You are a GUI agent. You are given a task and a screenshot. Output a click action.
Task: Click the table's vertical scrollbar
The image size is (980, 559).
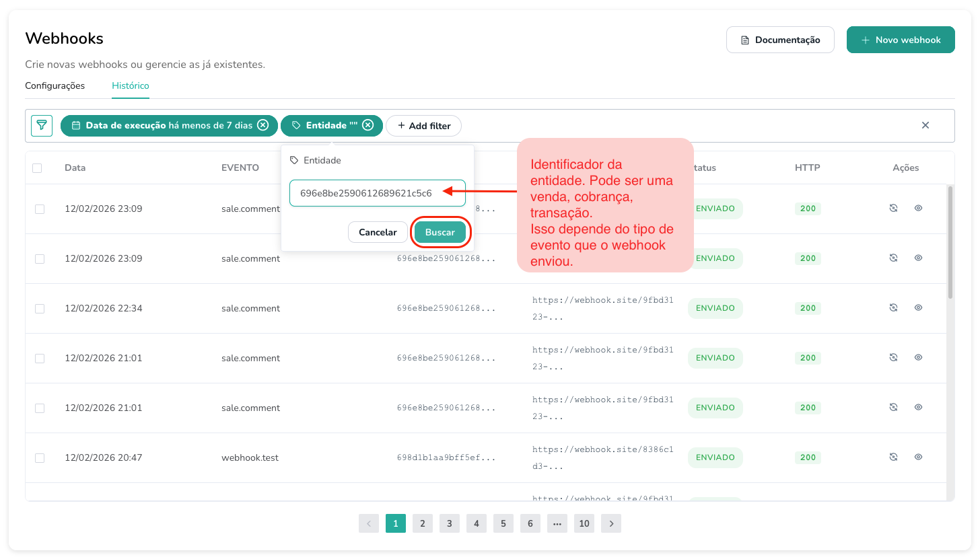950,242
